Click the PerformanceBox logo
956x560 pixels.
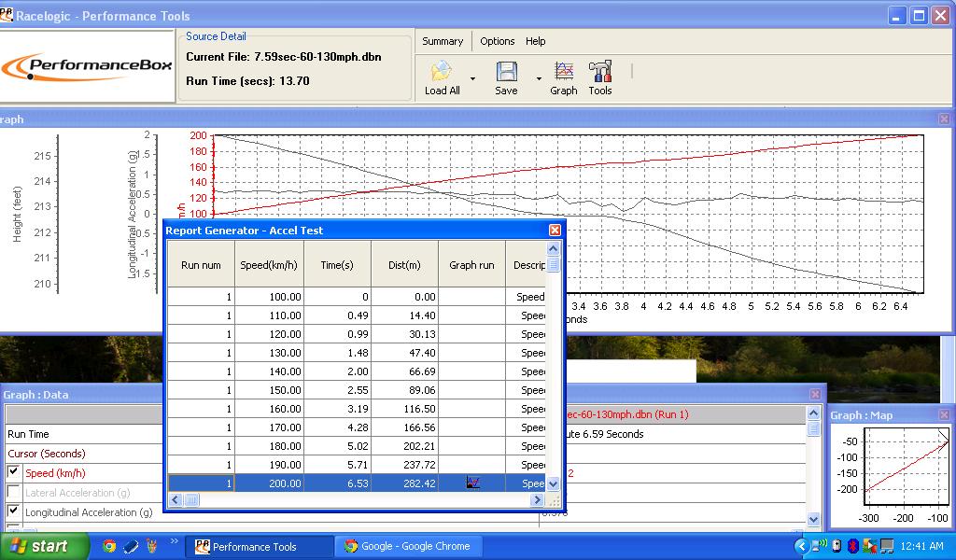[84, 67]
